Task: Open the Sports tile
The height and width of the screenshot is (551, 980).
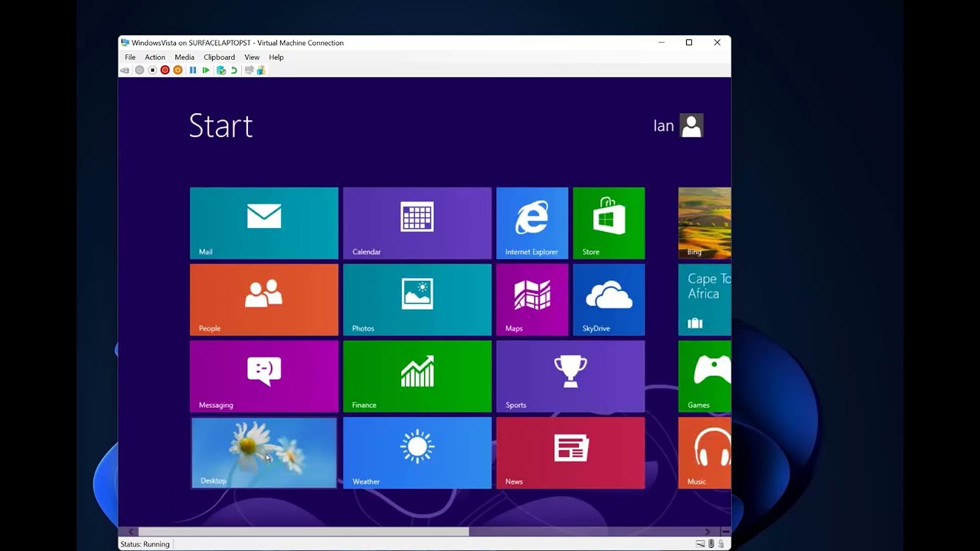Action: [570, 376]
